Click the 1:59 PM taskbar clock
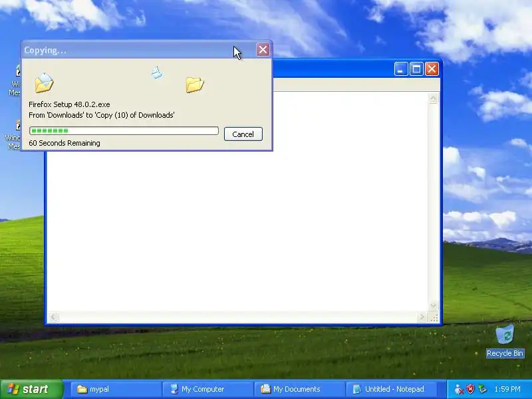532x399 pixels. click(x=507, y=389)
